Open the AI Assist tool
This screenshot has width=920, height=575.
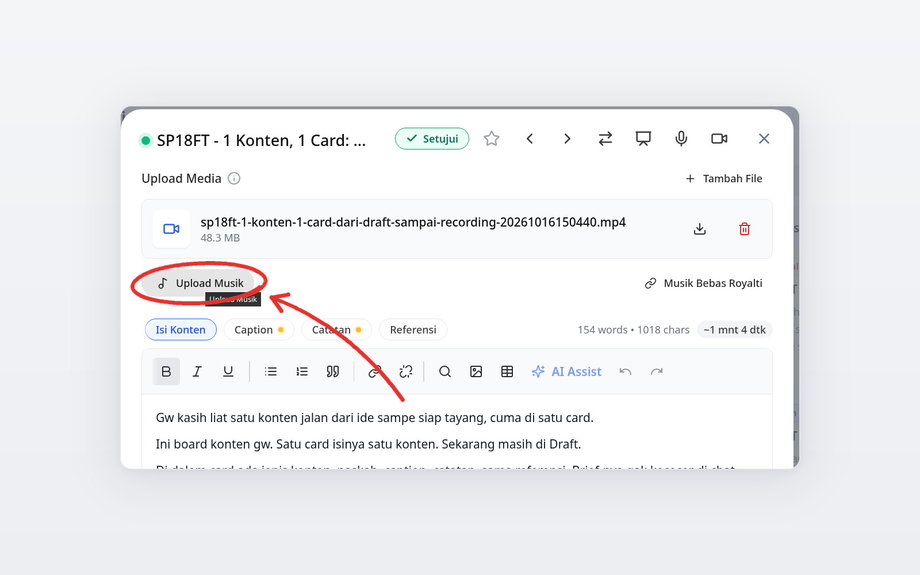point(567,371)
